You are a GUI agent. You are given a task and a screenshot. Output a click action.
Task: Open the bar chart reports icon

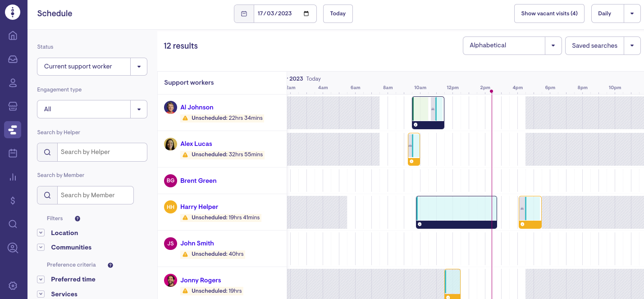click(x=13, y=177)
